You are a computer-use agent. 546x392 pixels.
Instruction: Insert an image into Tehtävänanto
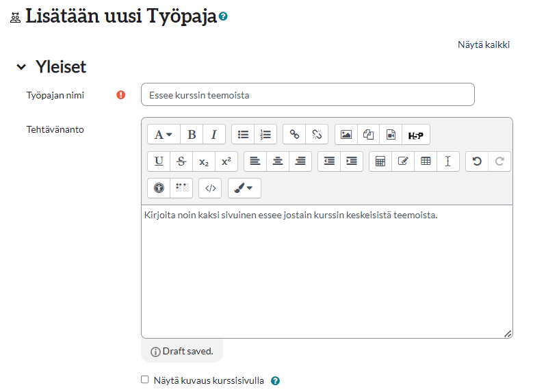[x=346, y=135]
